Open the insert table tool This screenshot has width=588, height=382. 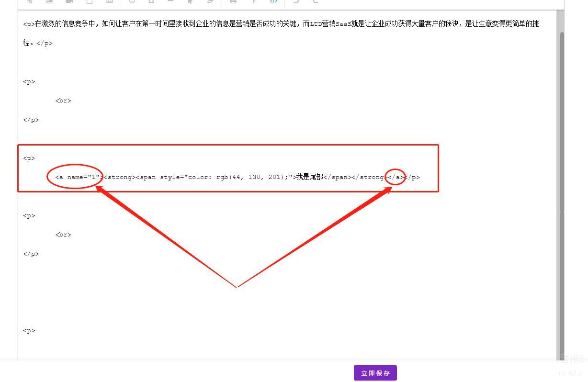[110, 2]
